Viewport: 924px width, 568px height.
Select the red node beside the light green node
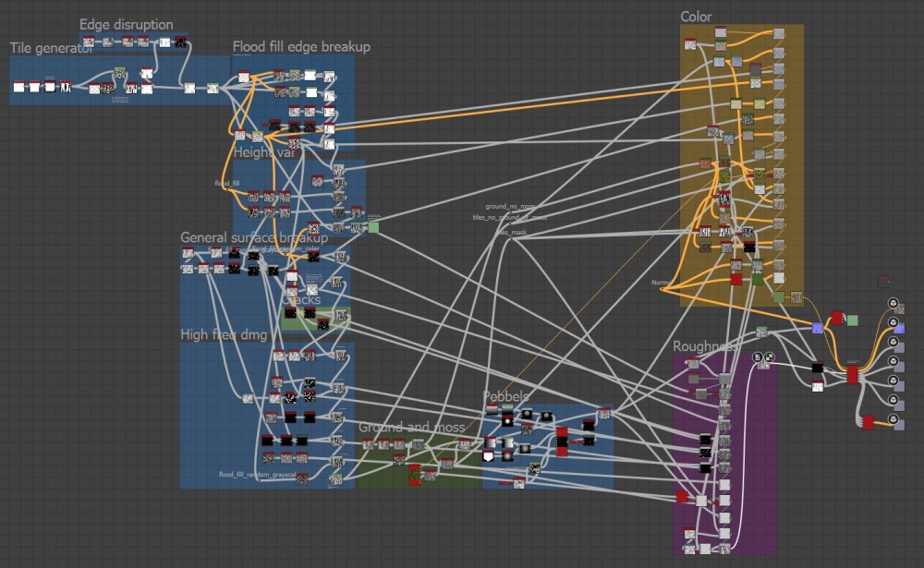837,319
